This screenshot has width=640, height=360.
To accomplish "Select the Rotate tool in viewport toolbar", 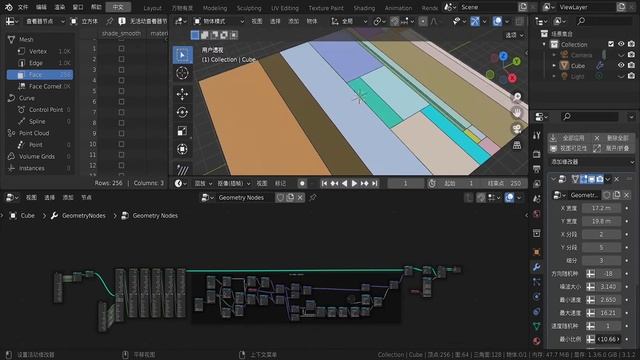I will pyautogui.click(x=182, y=112).
